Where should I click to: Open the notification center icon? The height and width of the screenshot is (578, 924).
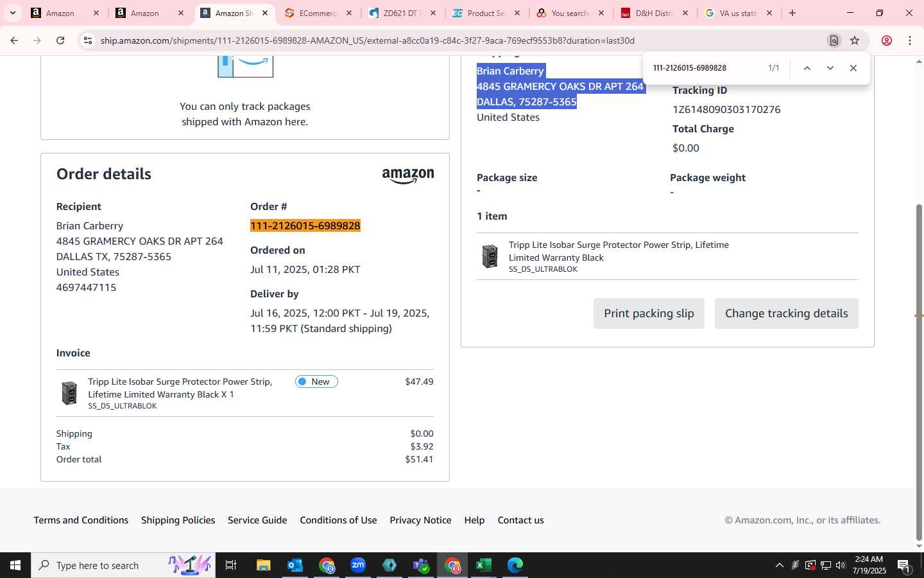tap(904, 566)
